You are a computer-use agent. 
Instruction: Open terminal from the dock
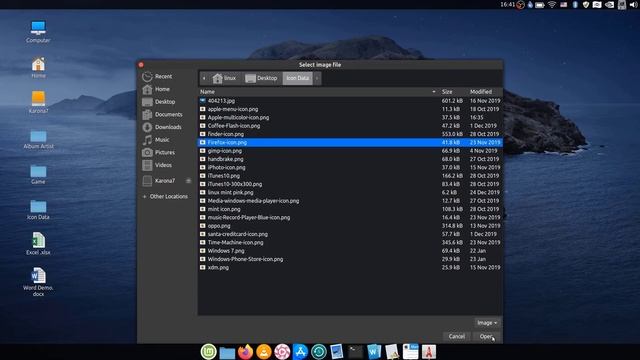355,351
